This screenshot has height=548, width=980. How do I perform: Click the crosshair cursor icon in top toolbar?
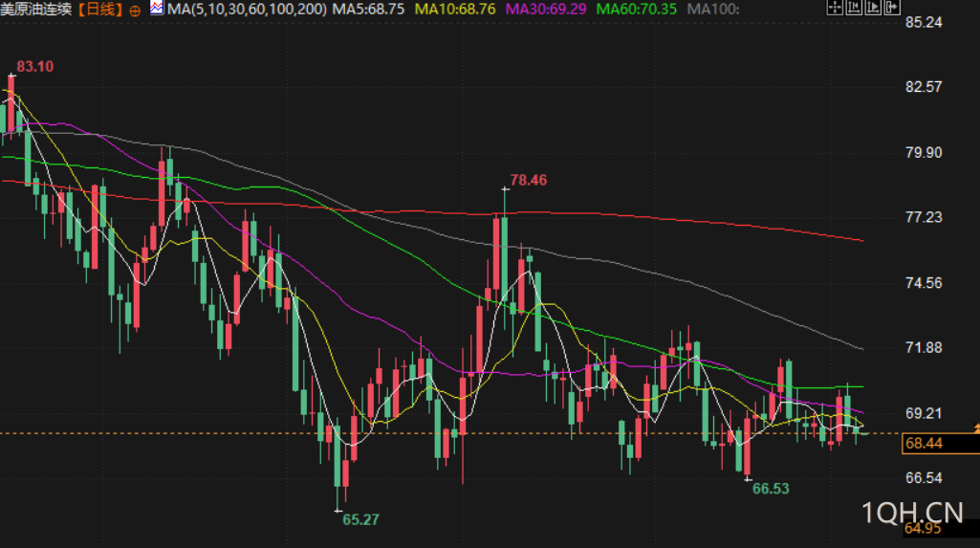835,7
